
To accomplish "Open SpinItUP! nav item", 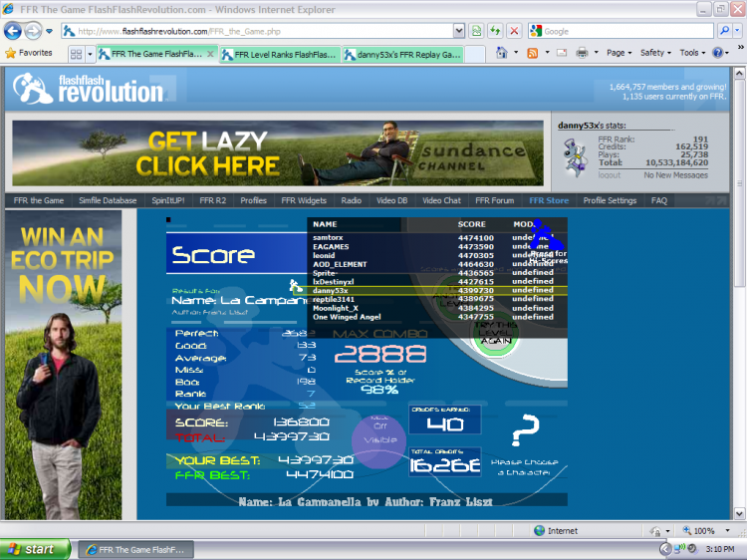I will click(167, 200).
